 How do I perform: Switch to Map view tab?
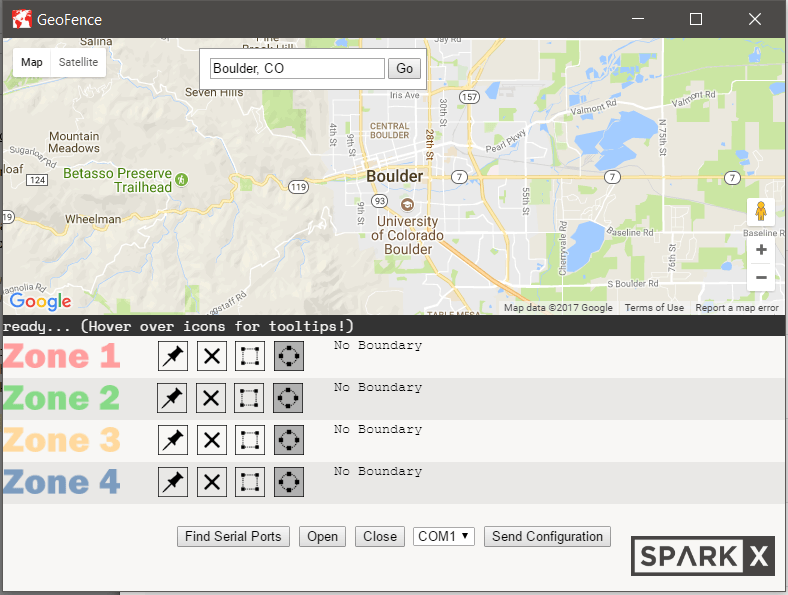coord(32,62)
